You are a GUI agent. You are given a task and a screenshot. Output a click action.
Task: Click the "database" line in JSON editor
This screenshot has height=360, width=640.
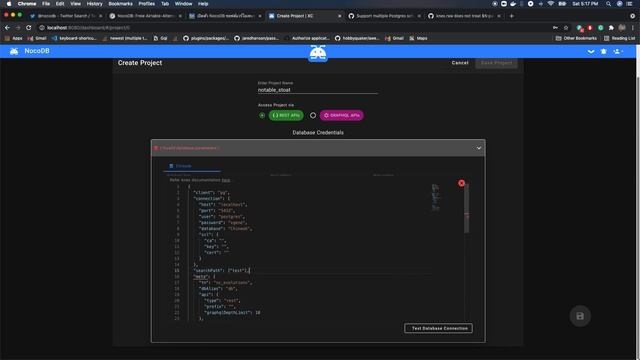tap(225, 229)
